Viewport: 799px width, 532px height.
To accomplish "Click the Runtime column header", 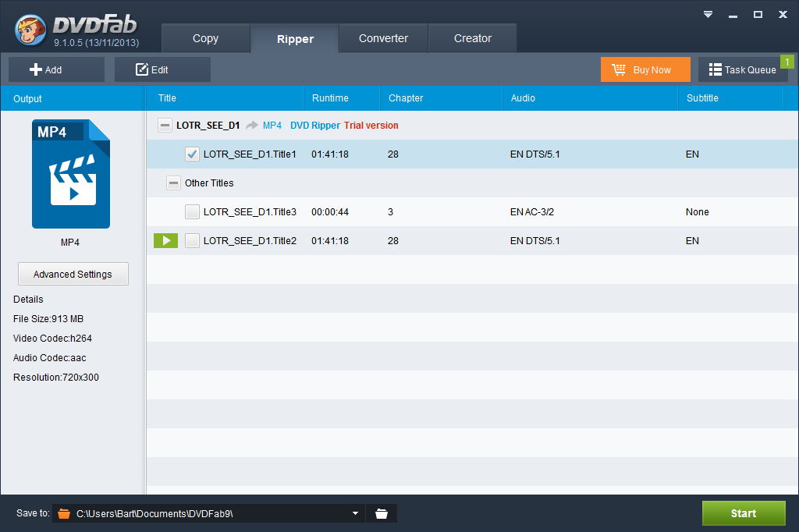I will [x=342, y=98].
